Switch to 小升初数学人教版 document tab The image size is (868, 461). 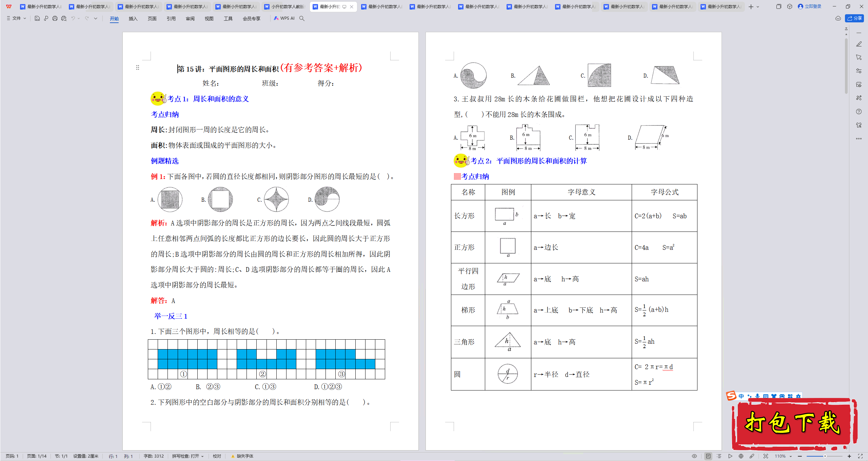[285, 6]
